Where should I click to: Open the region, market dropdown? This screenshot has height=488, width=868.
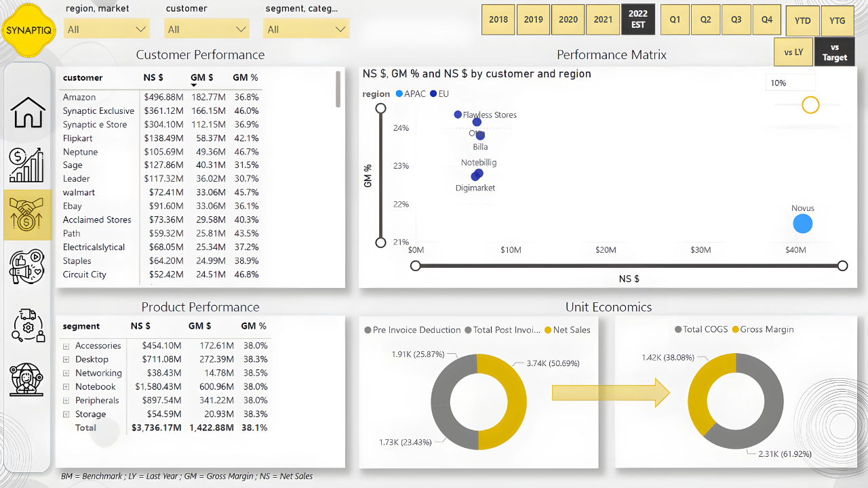[x=106, y=29]
